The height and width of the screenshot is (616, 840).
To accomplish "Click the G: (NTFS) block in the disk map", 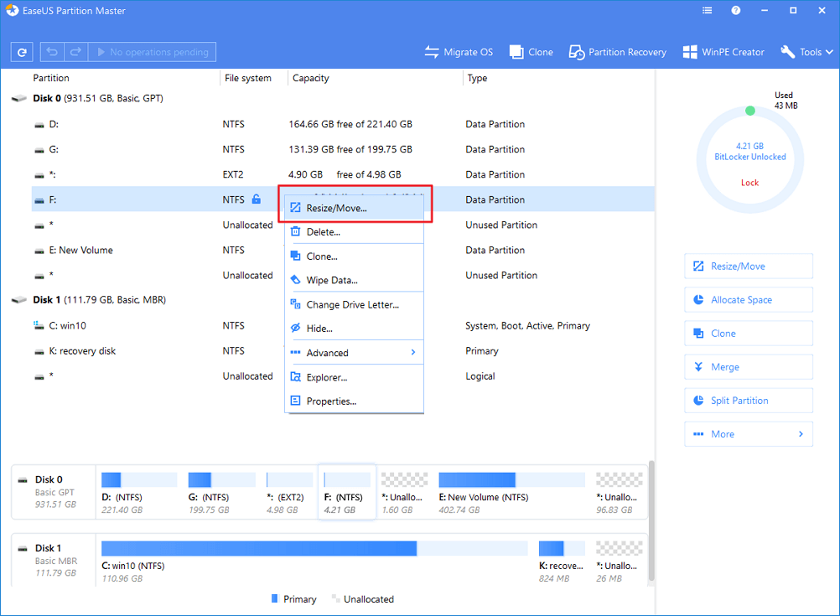I will (222, 493).
